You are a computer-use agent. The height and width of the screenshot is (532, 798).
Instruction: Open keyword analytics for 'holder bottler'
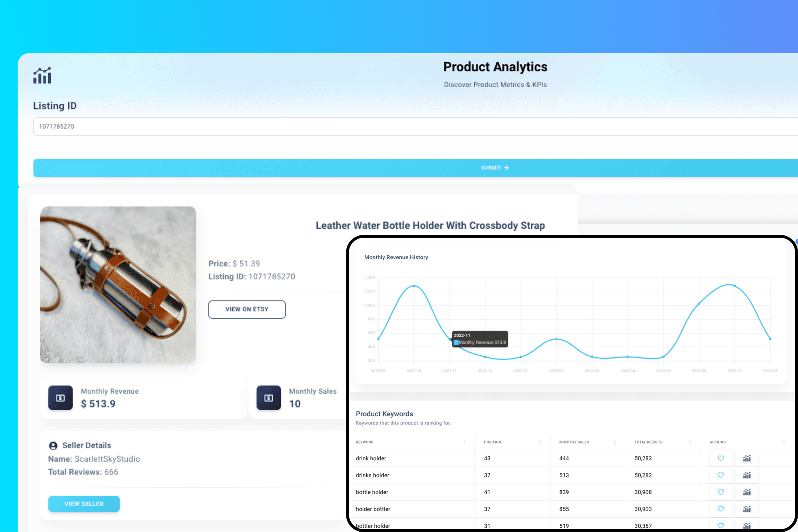coord(747,509)
